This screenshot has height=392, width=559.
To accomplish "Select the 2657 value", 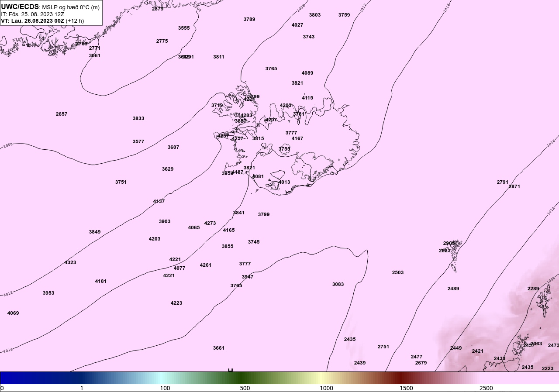I will 62,114.
